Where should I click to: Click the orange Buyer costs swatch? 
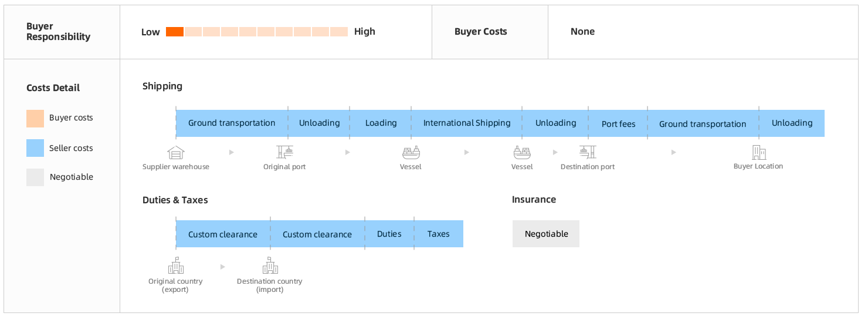click(35, 118)
